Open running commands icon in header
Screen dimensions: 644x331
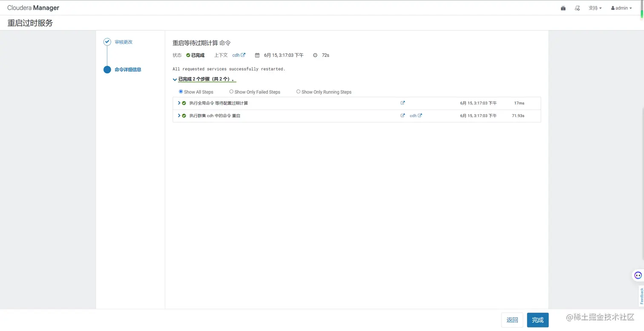[x=577, y=8]
